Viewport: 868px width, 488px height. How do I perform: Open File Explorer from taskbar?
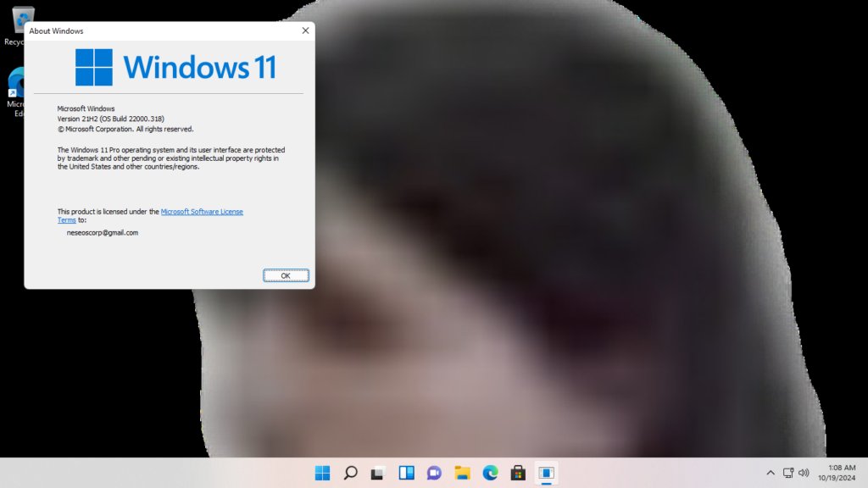coord(462,473)
